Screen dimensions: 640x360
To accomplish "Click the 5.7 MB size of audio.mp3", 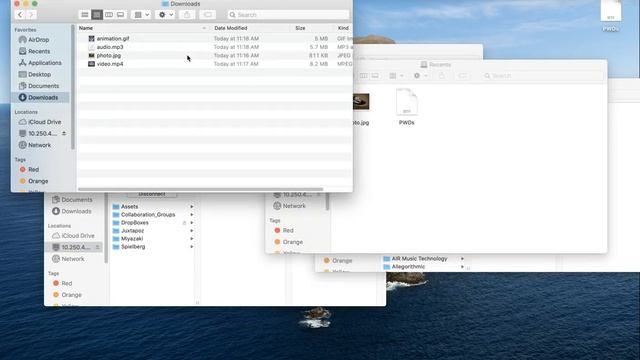I will point(318,47).
